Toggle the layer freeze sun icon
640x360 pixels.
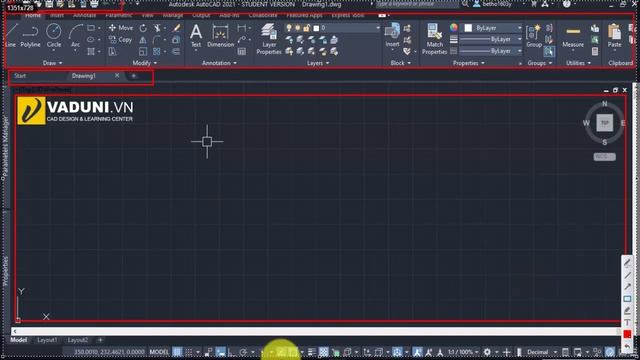coord(298,28)
